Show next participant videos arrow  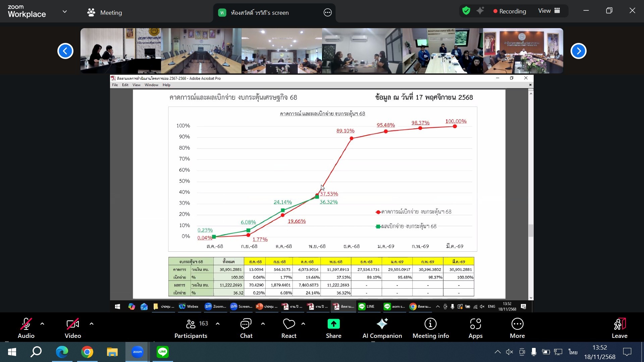(578, 51)
